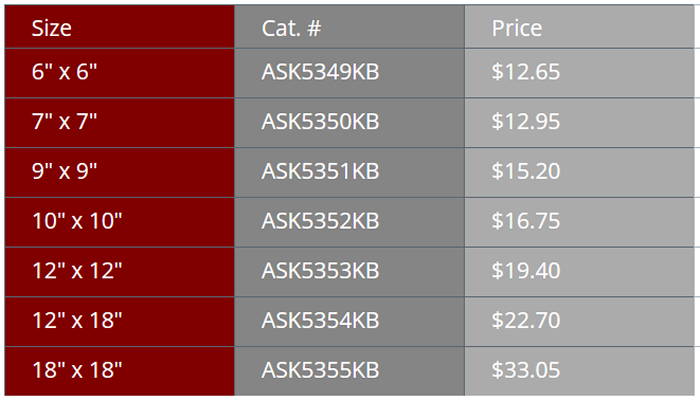Click the Size column header
This screenshot has width=700, height=401.
[52, 28]
